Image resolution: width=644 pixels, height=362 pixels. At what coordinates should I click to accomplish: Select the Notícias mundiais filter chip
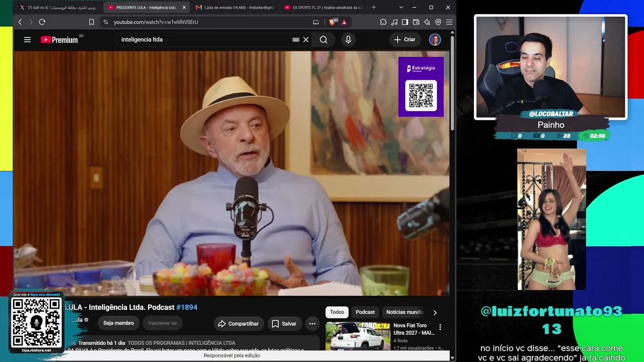(x=405, y=312)
